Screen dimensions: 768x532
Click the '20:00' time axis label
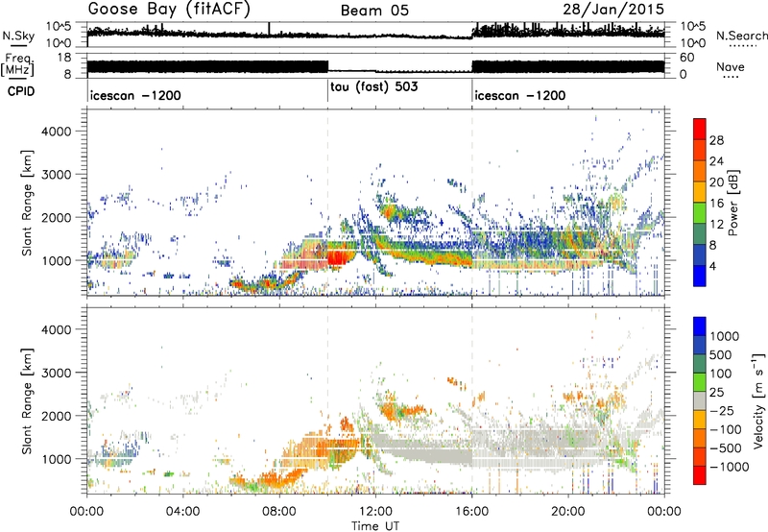click(x=568, y=512)
